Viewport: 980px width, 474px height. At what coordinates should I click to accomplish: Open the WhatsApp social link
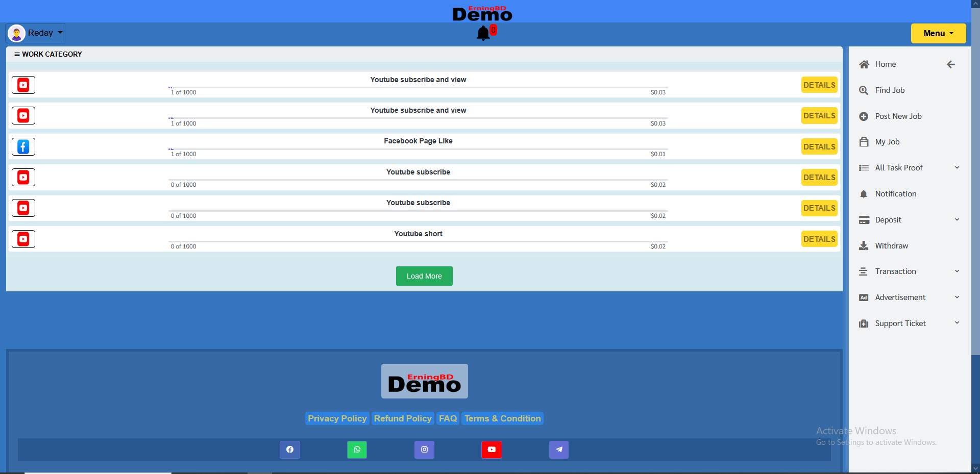(357, 450)
